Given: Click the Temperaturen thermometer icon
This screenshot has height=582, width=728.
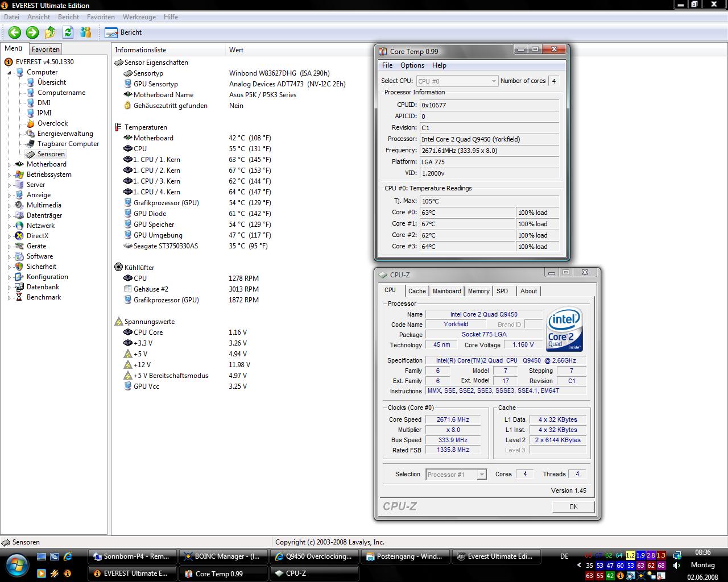Looking at the screenshot, I should (118, 127).
